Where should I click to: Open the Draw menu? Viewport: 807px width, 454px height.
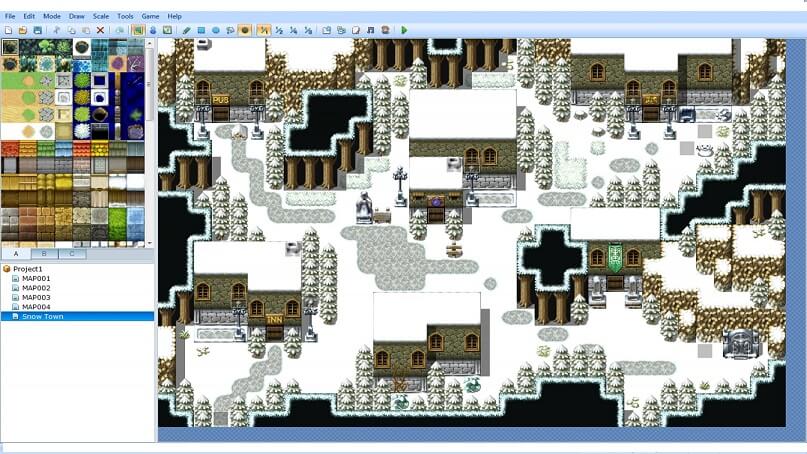(77, 16)
